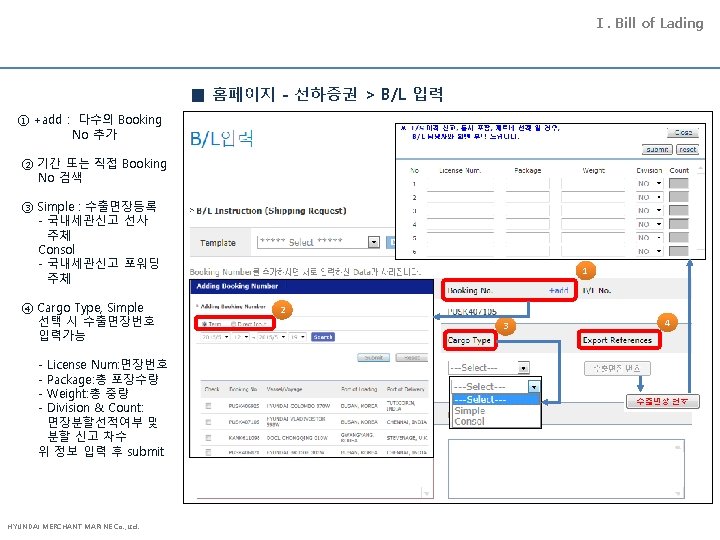The height and width of the screenshot is (540, 720).
Task: Click the Port of Loading column header
Action: pos(359,389)
